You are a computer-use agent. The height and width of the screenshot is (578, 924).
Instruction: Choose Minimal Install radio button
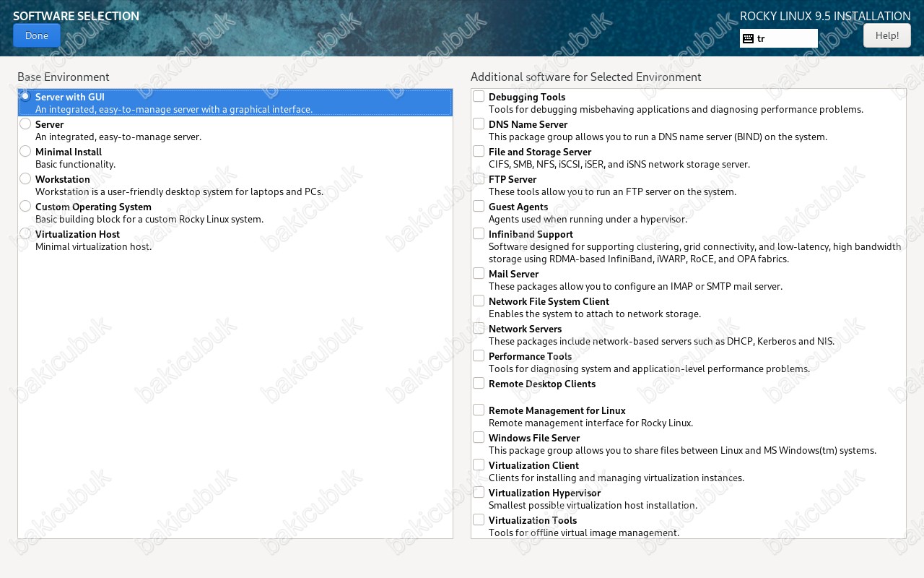(x=25, y=151)
